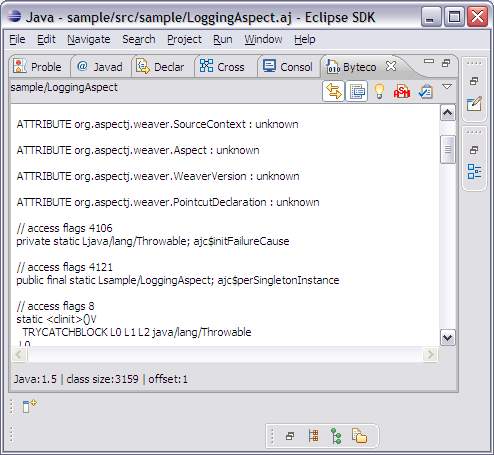
Task: Click the horizontal scrollbar left arrow
Action: point(19,354)
